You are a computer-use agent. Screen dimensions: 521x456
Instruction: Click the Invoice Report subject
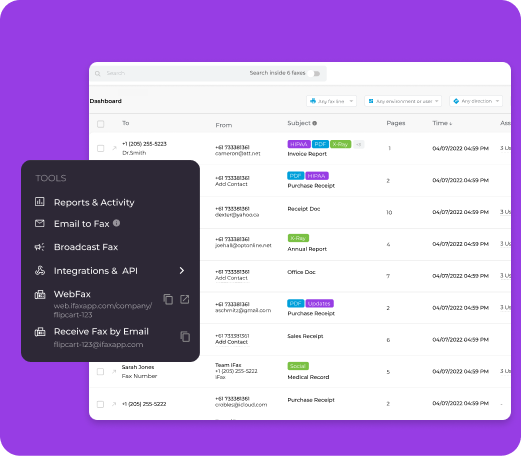[x=307, y=154]
